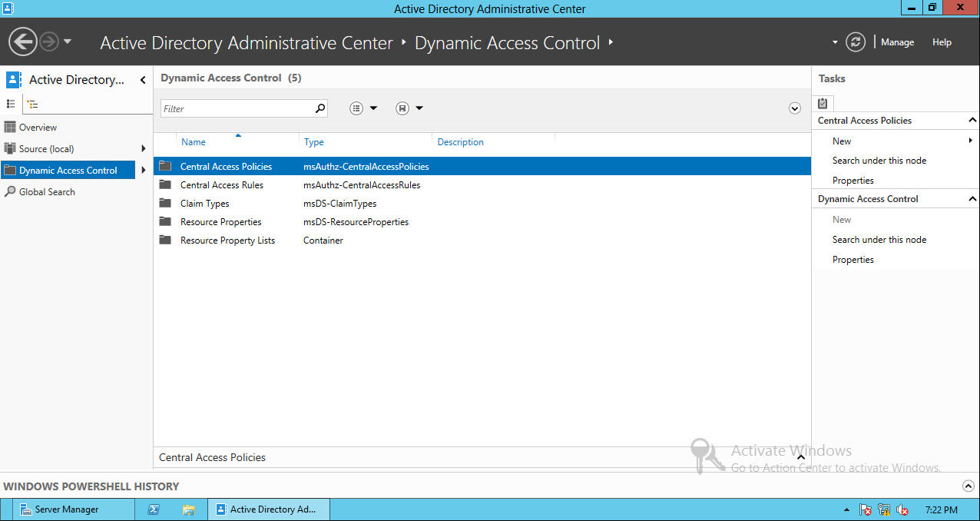Expand the Source (local) node
This screenshot has height=521, width=980.
pyautogui.click(x=143, y=148)
